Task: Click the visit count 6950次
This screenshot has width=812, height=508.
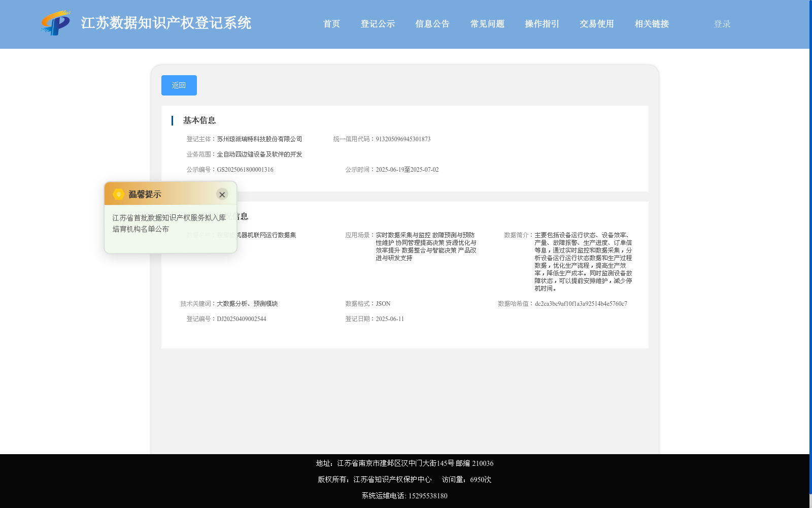Action: (481, 480)
